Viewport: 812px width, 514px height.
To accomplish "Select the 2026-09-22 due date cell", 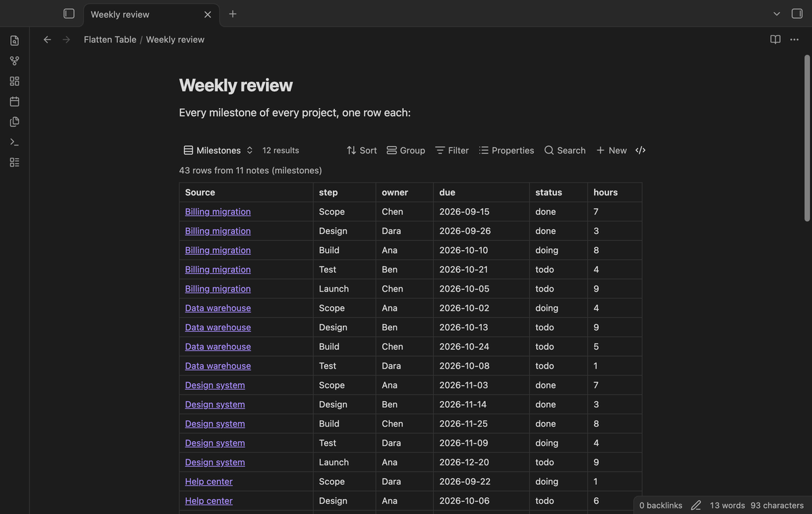I will click(x=481, y=482).
